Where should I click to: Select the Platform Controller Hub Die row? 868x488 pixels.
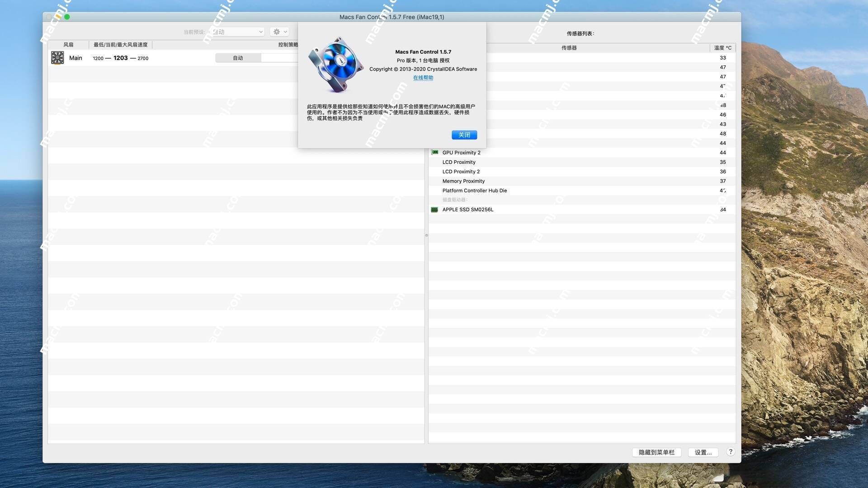(x=582, y=191)
